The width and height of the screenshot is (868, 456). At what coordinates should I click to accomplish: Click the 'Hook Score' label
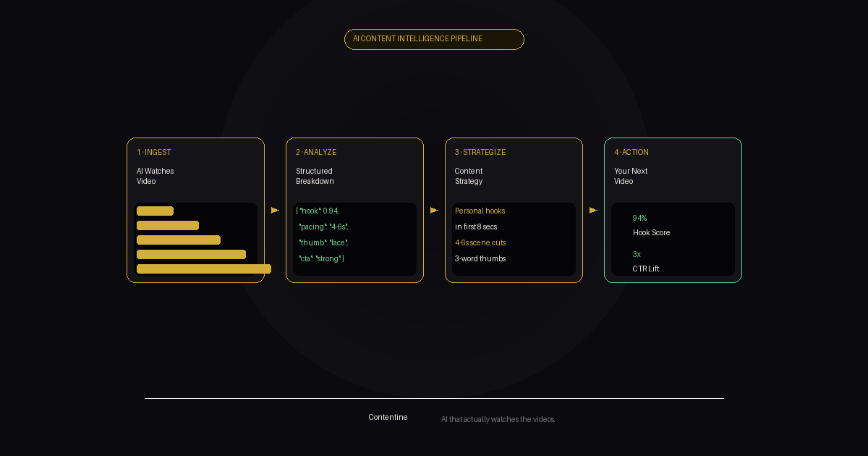pyautogui.click(x=652, y=232)
